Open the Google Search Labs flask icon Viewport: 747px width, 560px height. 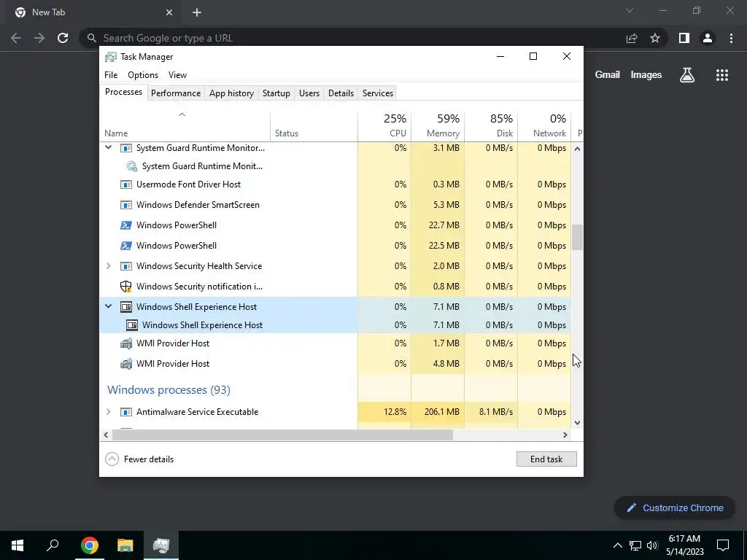(x=687, y=75)
